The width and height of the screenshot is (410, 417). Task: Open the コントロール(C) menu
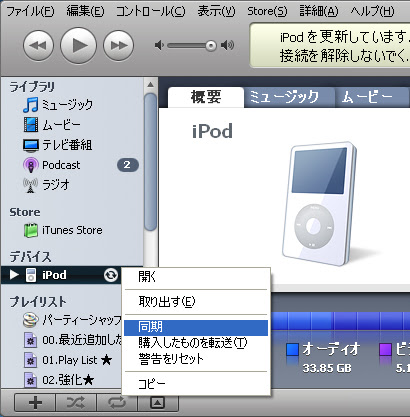click(x=150, y=12)
